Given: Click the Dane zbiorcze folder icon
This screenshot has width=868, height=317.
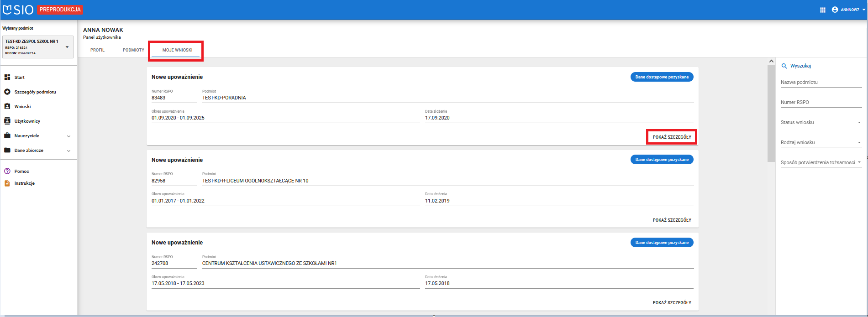Looking at the screenshot, I should coord(7,150).
